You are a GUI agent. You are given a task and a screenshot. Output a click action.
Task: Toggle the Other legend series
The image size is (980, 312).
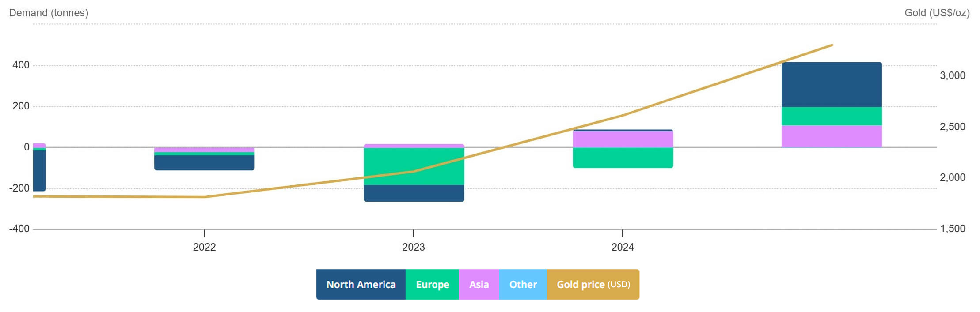523,285
